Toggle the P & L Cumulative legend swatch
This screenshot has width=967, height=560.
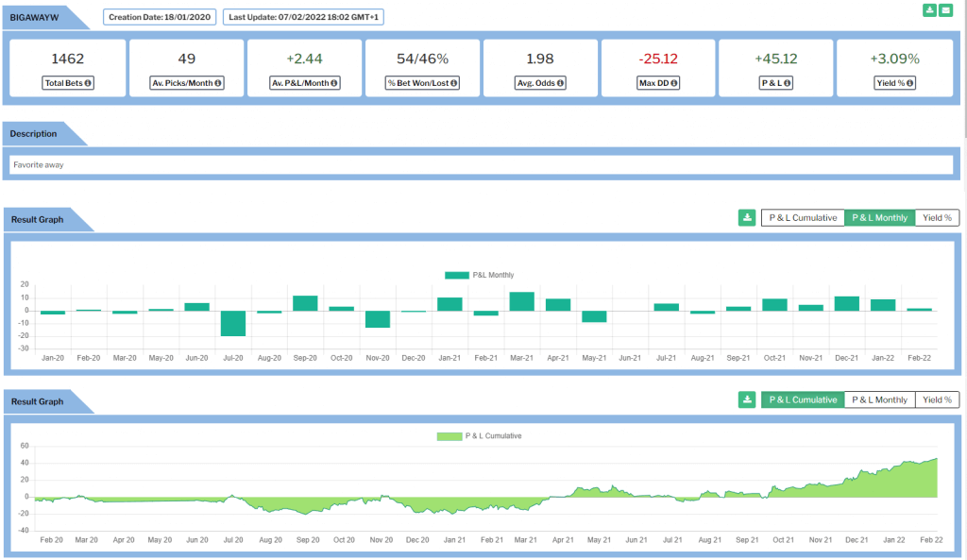click(449, 436)
